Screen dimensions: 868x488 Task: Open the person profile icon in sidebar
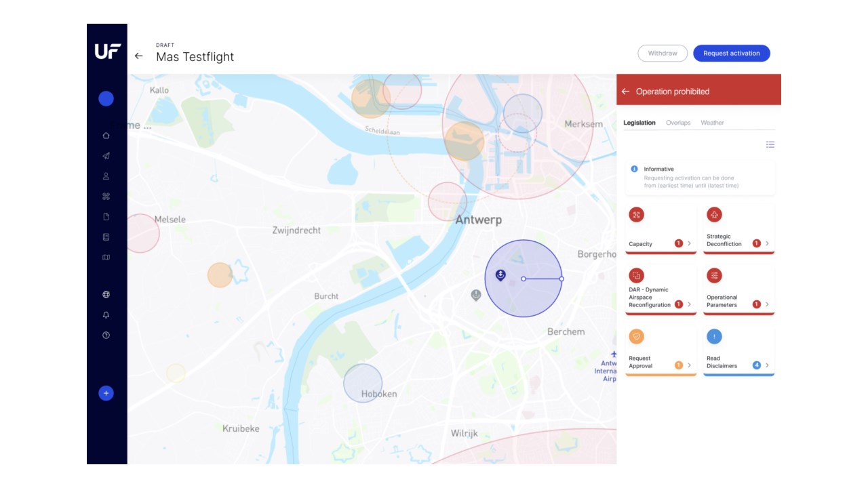106,176
